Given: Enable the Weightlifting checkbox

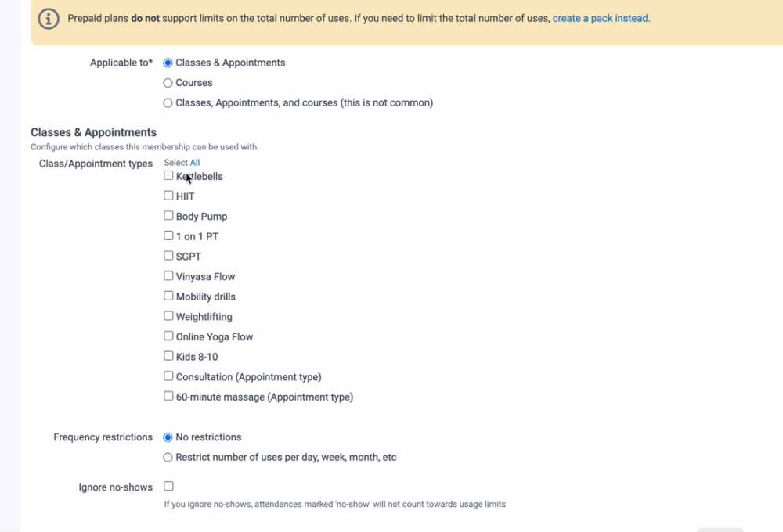Looking at the screenshot, I should tap(168, 316).
